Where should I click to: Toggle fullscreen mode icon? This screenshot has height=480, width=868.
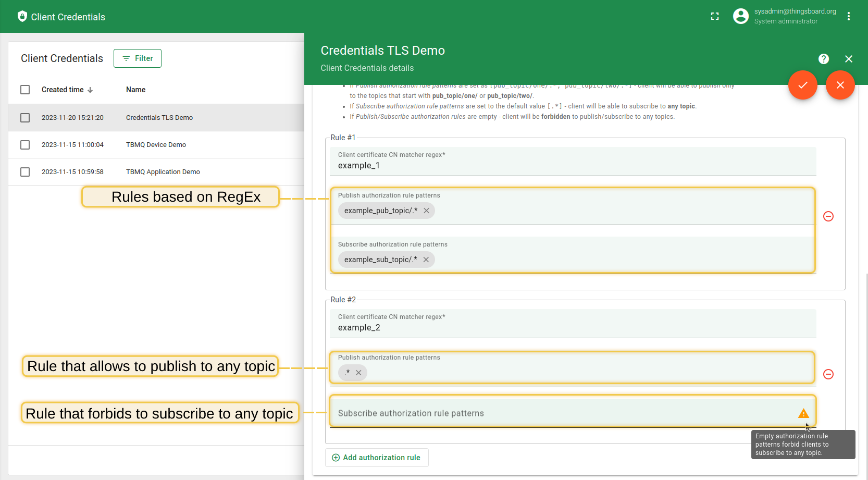tap(715, 17)
